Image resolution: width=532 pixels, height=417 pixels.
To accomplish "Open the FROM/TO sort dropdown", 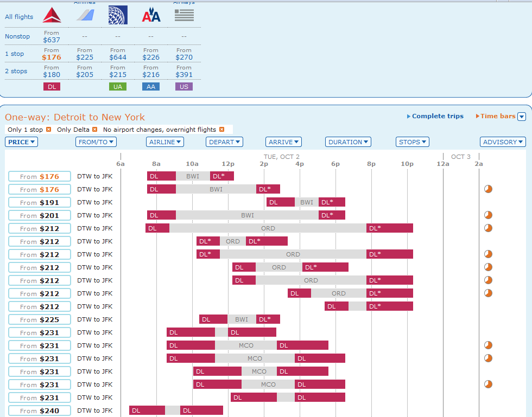I will click(96, 142).
